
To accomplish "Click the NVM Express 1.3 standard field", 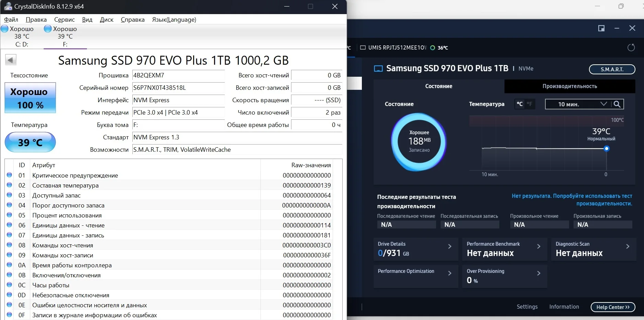I will tap(237, 137).
